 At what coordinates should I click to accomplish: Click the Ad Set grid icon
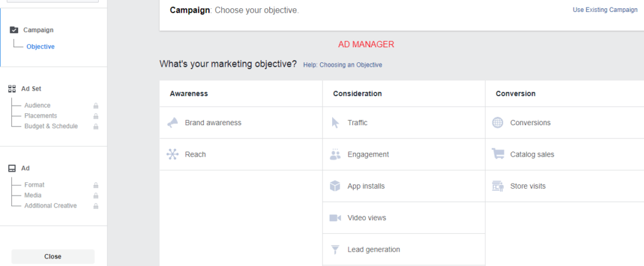tap(13, 89)
